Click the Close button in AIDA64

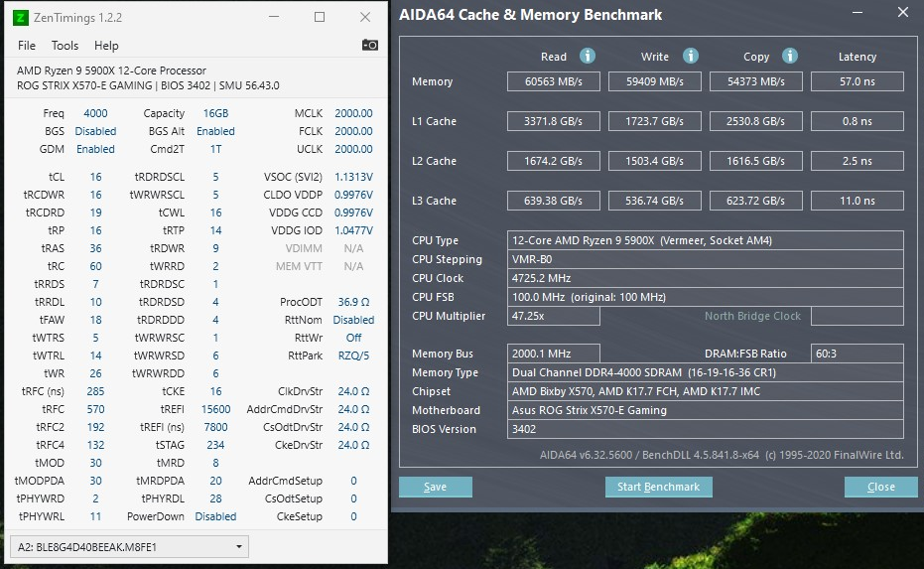click(x=881, y=487)
